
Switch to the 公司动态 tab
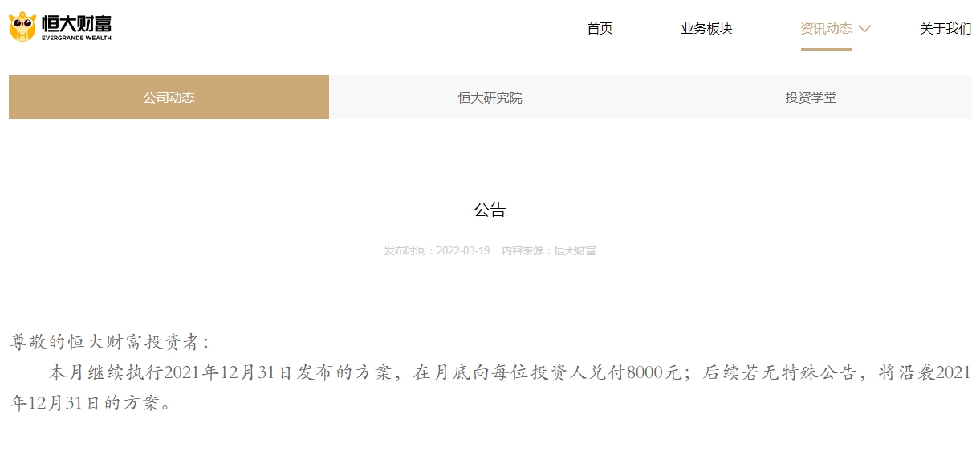(169, 97)
